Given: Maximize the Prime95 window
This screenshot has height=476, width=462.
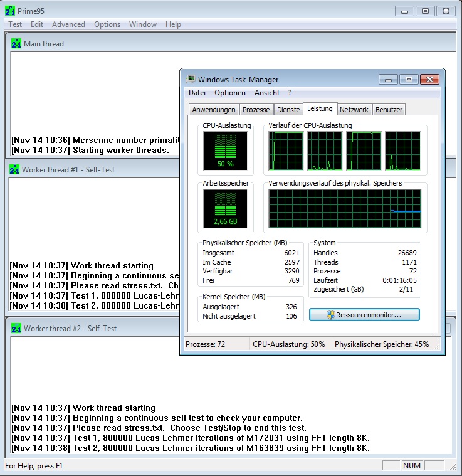Looking at the screenshot, I should [x=425, y=11].
